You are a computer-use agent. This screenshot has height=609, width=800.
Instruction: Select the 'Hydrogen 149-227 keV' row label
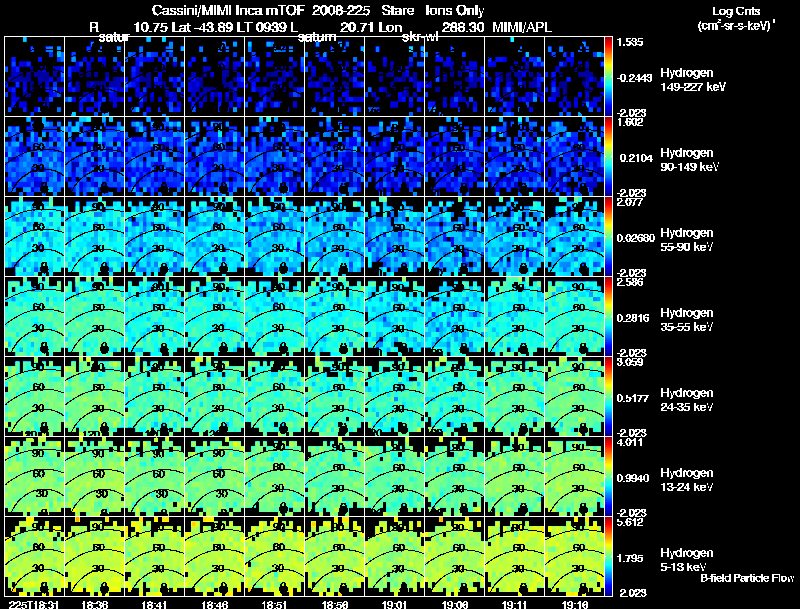click(x=692, y=80)
